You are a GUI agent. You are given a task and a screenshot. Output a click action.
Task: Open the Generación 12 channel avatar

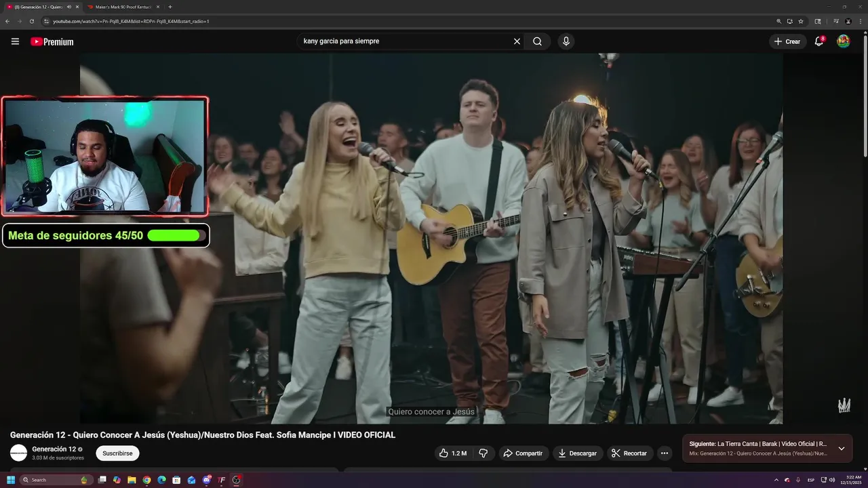point(18,453)
